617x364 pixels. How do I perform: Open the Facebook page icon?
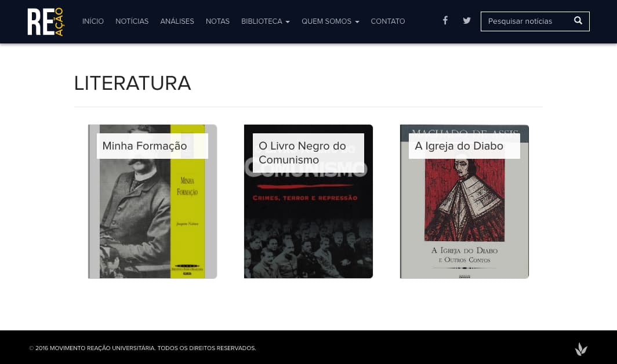pos(445,20)
